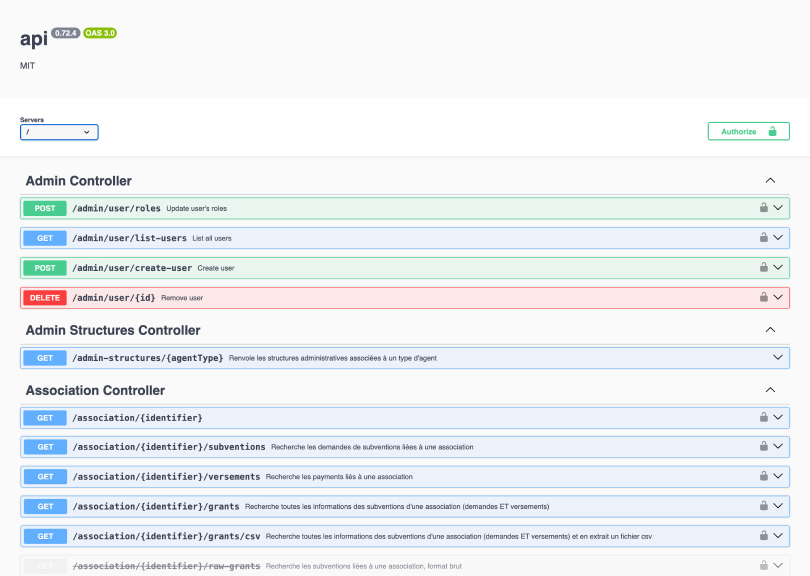Click the green POST badge for create-user
This screenshot has width=810, height=576.
click(x=45, y=268)
